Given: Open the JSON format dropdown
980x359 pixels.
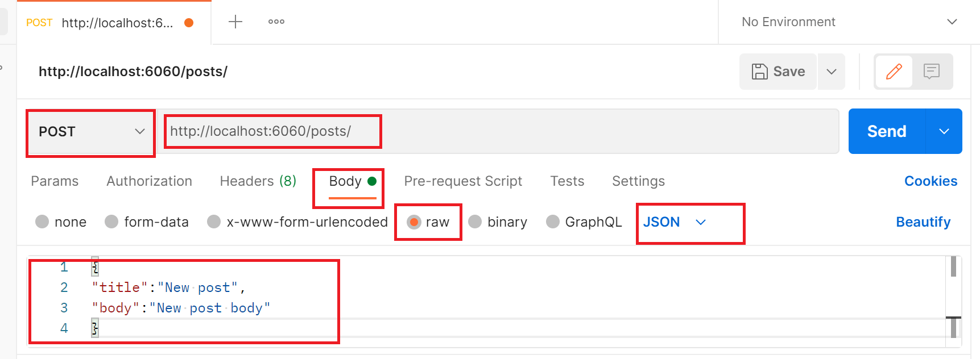Looking at the screenshot, I should pos(675,222).
